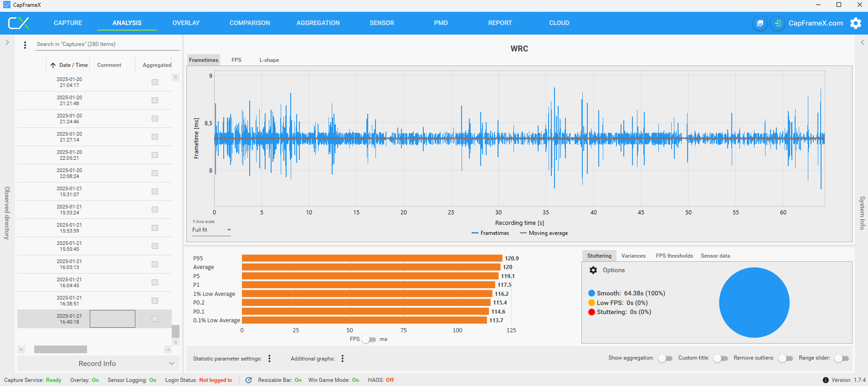The height and width of the screenshot is (386, 868).
Task: Enable the Range slider switch
Action: coord(842,358)
